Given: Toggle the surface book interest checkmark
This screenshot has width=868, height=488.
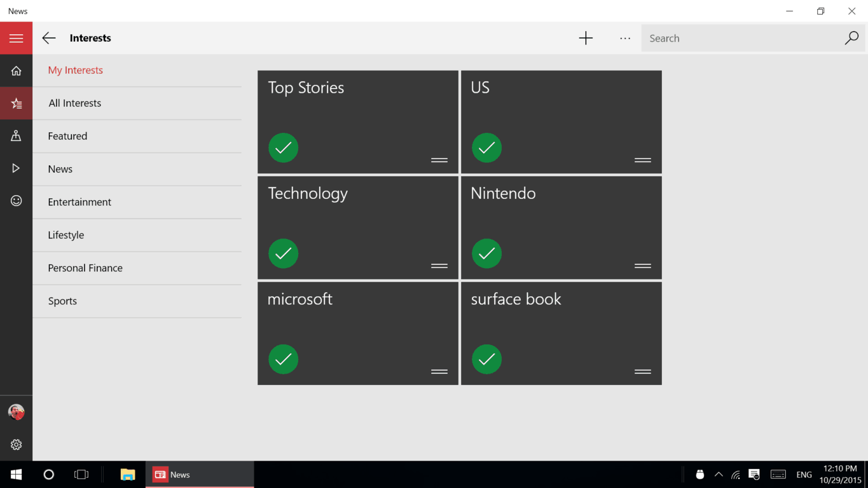Looking at the screenshot, I should 487,359.
